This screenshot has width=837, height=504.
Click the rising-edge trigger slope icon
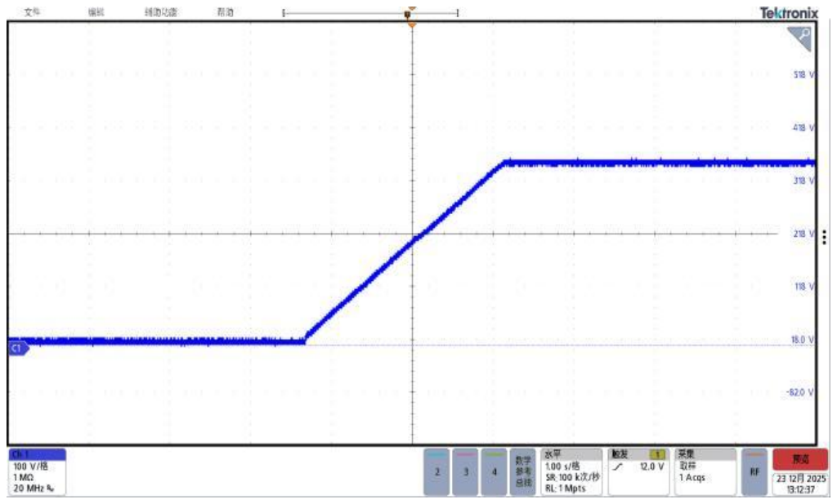[618, 467]
